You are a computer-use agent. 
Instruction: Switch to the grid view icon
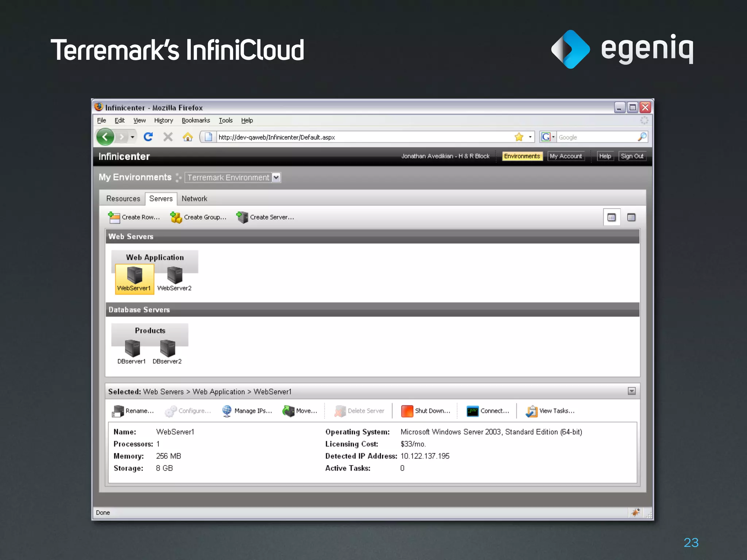click(612, 218)
